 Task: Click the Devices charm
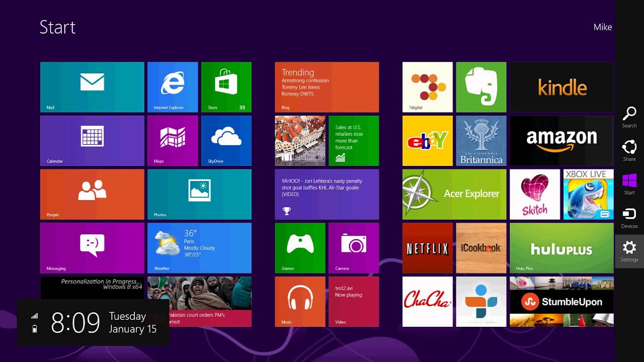(629, 218)
